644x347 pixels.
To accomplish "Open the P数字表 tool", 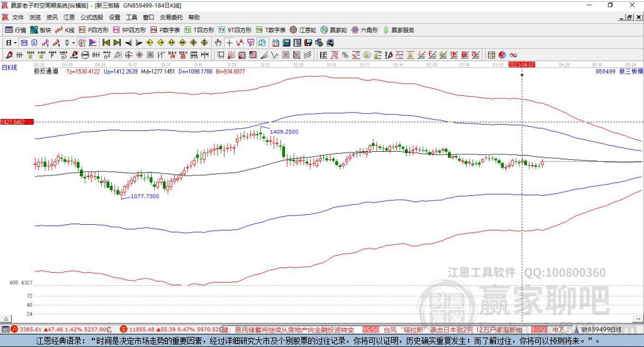I will click(165, 30).
